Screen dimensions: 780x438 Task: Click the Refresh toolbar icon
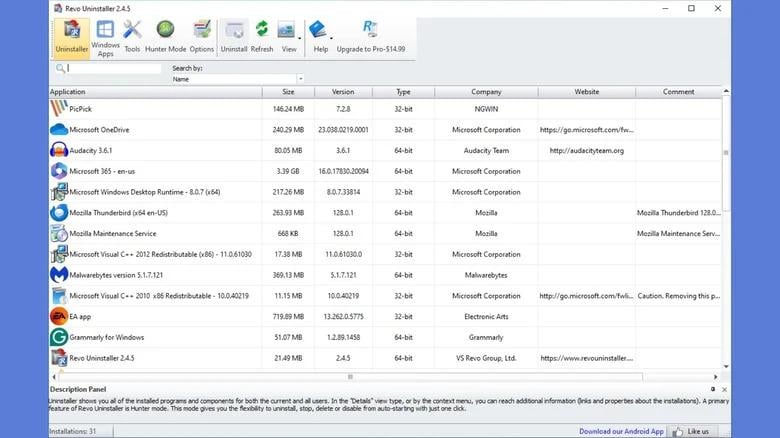pos(262,37)
